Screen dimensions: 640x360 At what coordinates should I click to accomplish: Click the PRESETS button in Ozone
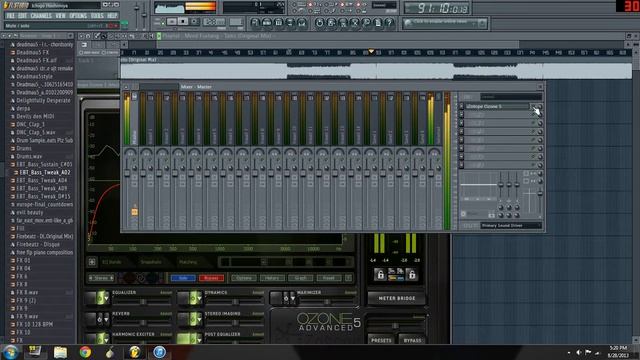(x=381, y=340)
